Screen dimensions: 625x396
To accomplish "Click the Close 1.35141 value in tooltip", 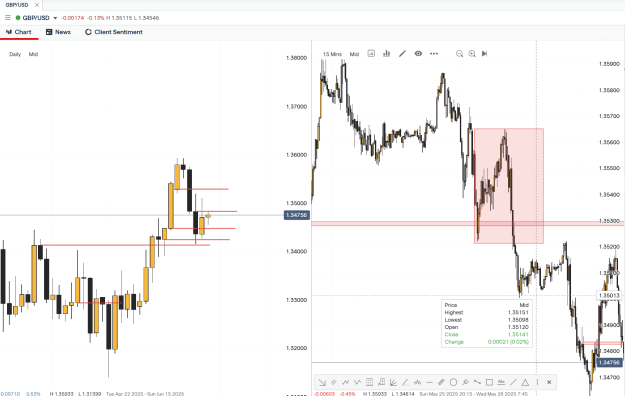I will tap(518, 334).
